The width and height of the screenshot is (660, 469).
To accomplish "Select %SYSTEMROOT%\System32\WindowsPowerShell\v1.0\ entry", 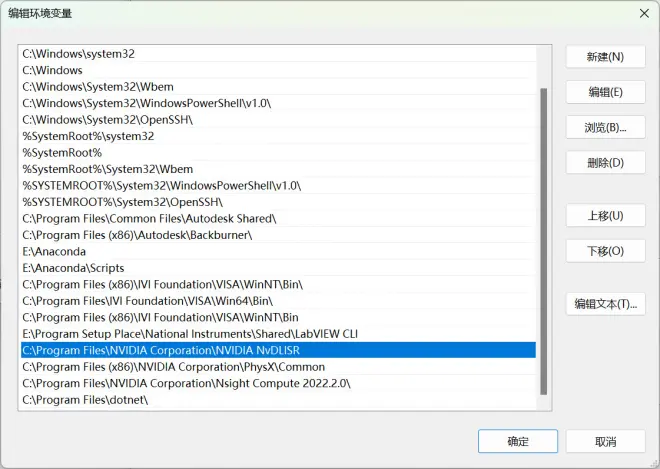I will point(278,185).
